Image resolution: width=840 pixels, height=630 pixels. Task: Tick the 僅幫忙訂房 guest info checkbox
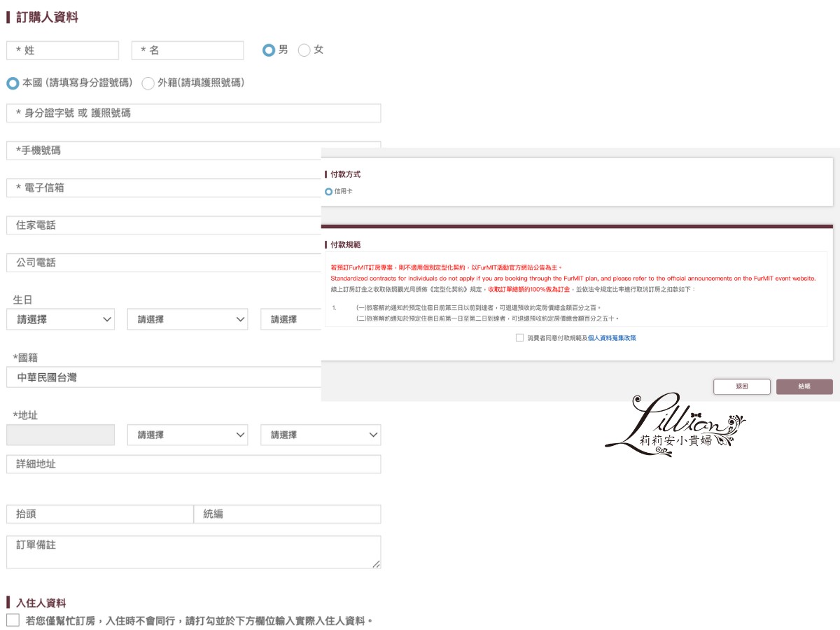pos(13,620)
